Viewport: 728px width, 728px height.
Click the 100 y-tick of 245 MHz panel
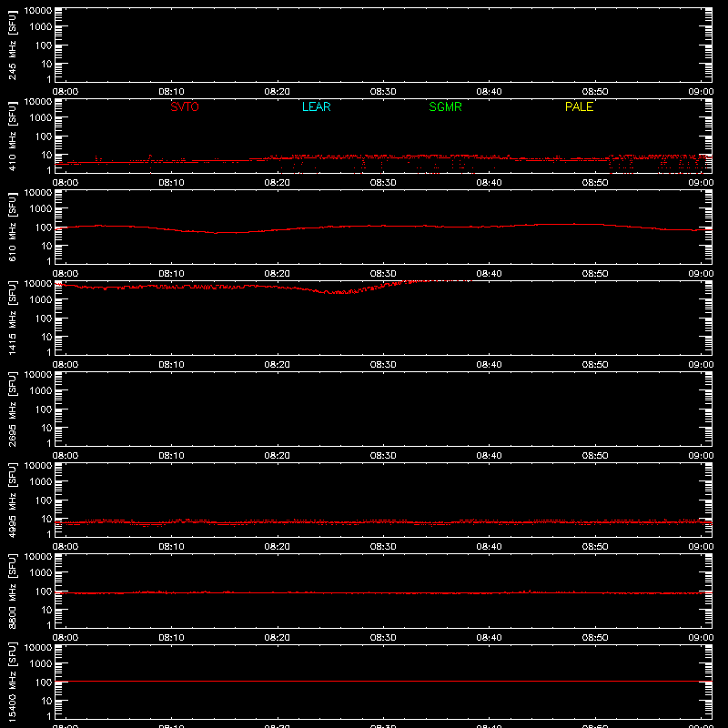click(44, 45)
